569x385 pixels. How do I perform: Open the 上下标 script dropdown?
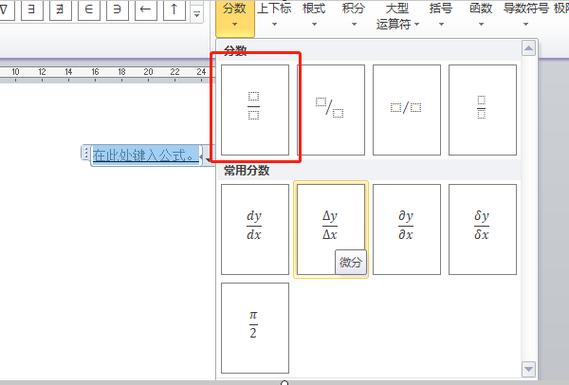(x=274, y=16)
